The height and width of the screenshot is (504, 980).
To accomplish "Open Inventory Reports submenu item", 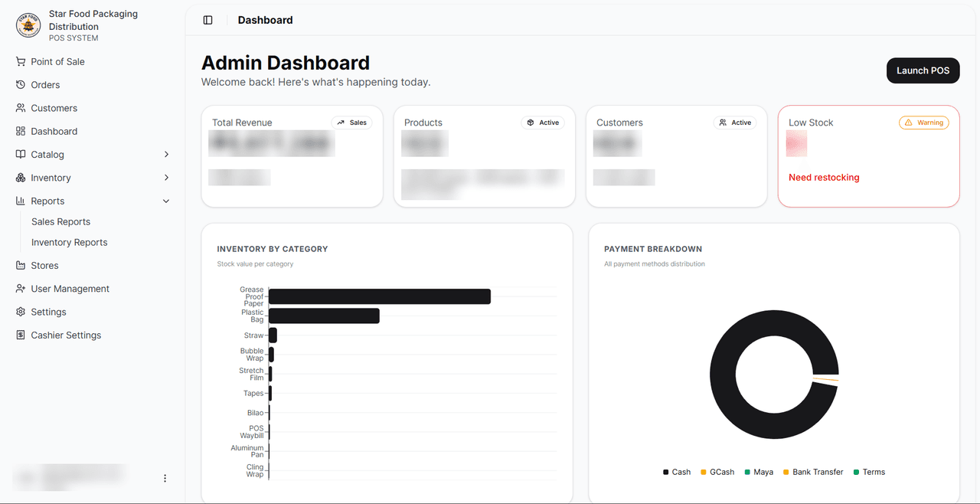I will click(x=69, y=242).
